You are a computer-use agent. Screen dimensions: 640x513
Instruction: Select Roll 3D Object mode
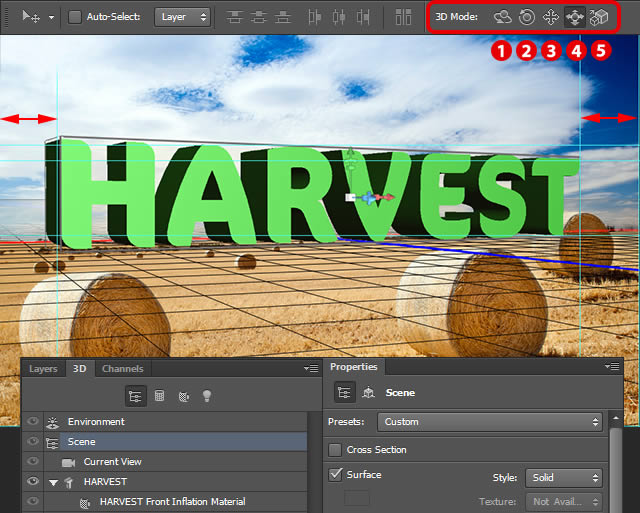[527, 17]
